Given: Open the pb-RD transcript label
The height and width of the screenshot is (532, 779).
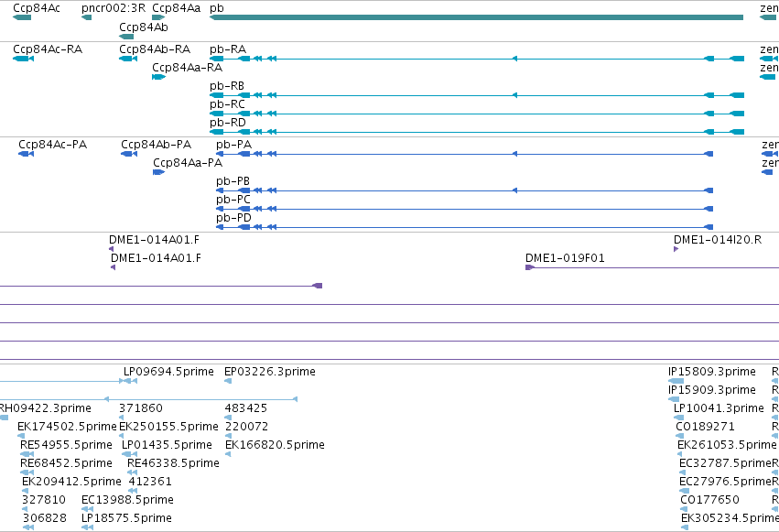Looking at the screenshot, I should click(x=228, y=123).
